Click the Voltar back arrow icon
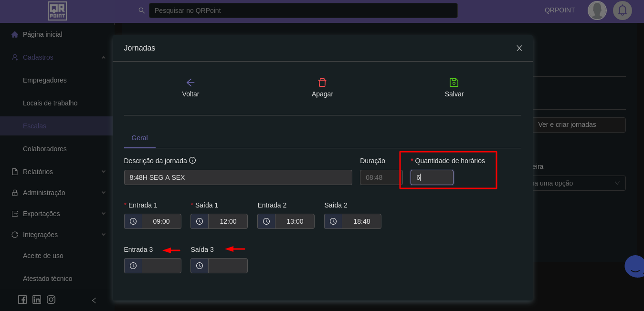Screen dimensions: 644x311 click(x=190, y=83)
